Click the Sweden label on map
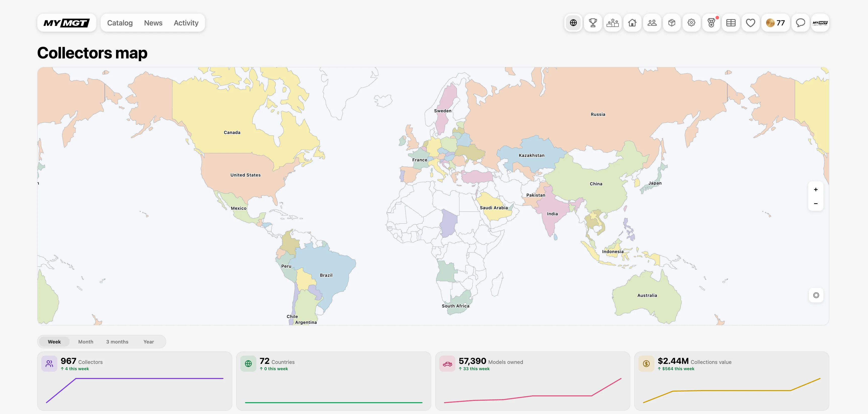Viewport: 868px width, 414px height. [443, 111]
